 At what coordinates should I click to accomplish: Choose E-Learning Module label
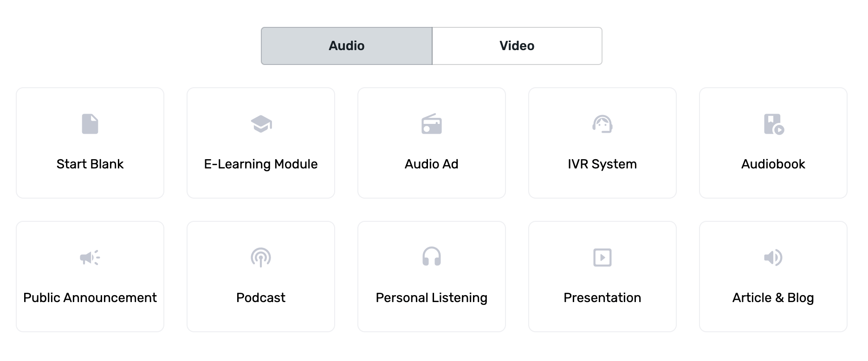pyautogui.click(x=261, y=164)
